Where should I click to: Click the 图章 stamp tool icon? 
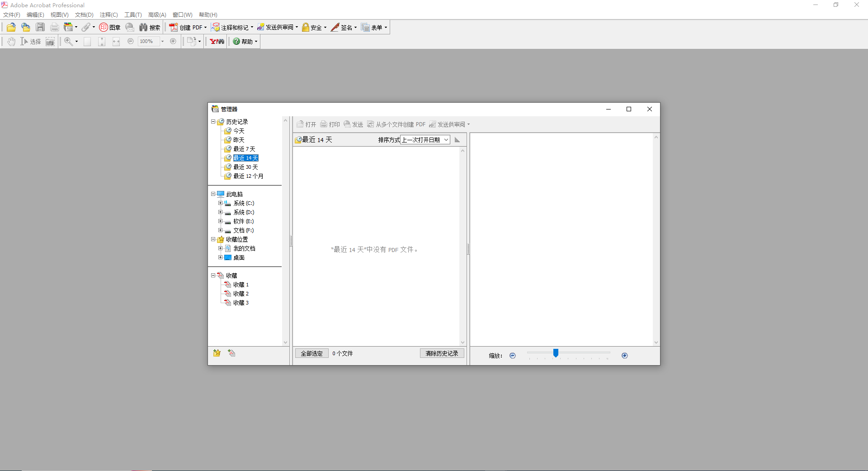[110, 28]
